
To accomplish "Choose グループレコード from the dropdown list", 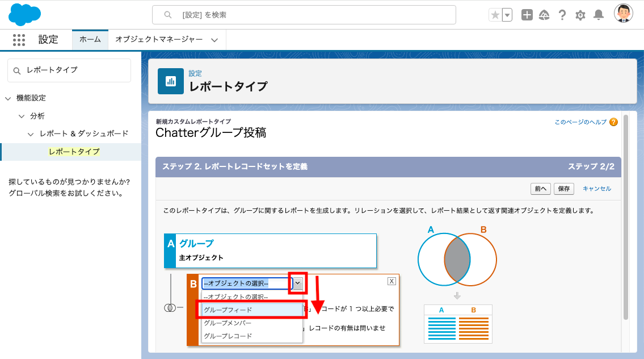I will click(252, 336).
